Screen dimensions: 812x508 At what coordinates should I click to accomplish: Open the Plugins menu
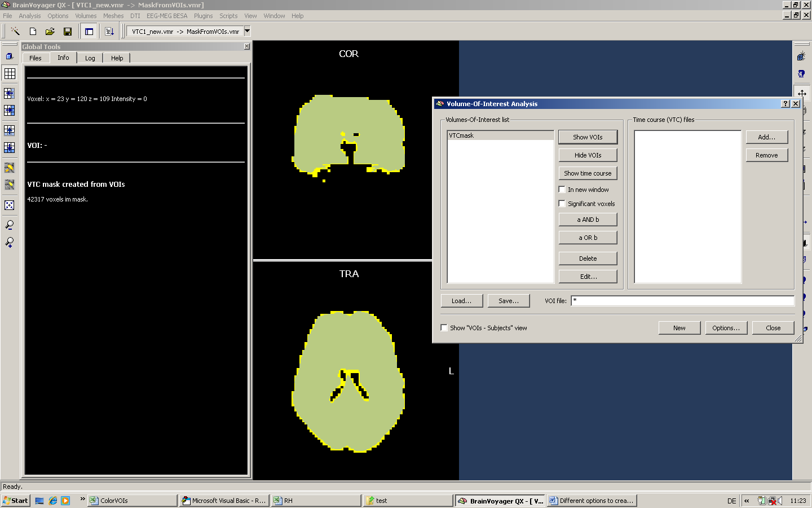204,16
